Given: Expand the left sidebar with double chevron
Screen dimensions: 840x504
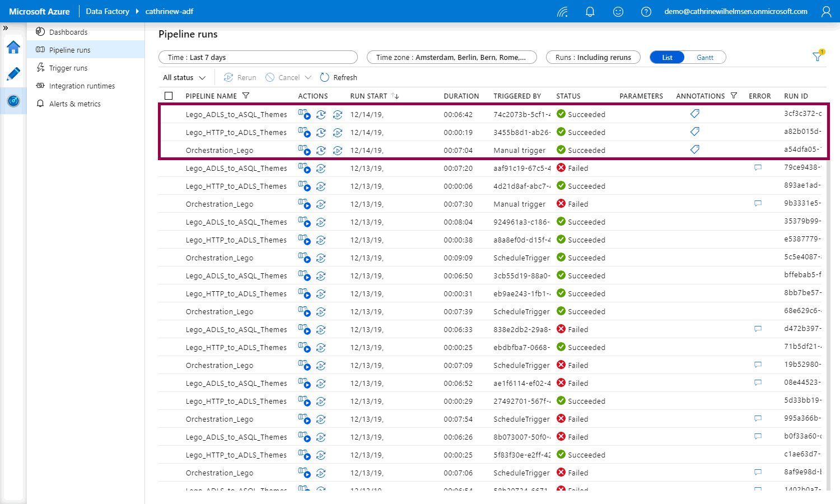Looking at the screenshot, I should click(x=6, y=28).
